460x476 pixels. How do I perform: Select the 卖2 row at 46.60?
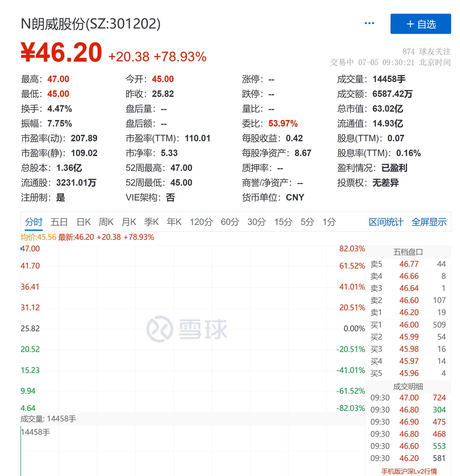click(408, 300)
